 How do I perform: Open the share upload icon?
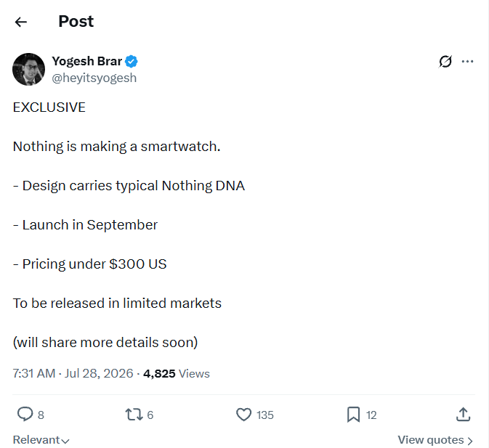pos(463,415)
